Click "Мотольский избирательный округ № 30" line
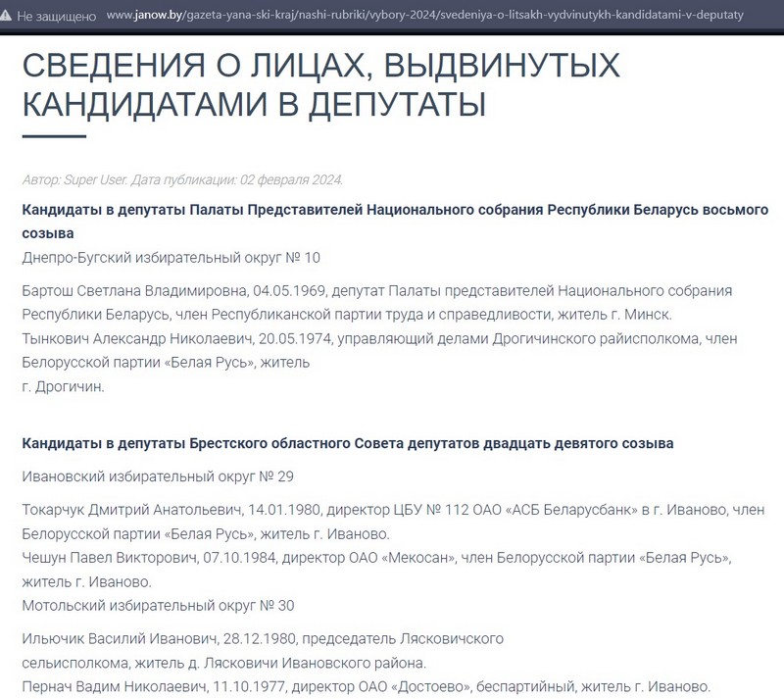The height and width of the screenshot is (699, 784). (x=157, y=605)
